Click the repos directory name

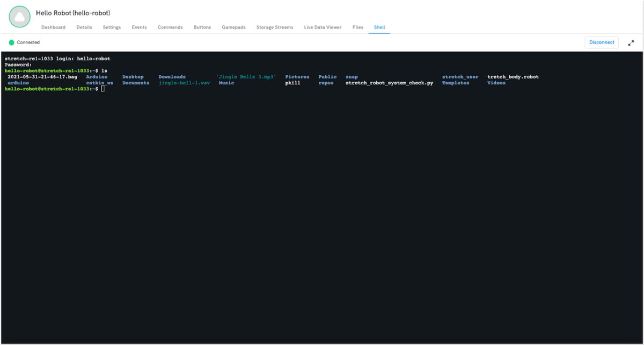tap(326, 83)
